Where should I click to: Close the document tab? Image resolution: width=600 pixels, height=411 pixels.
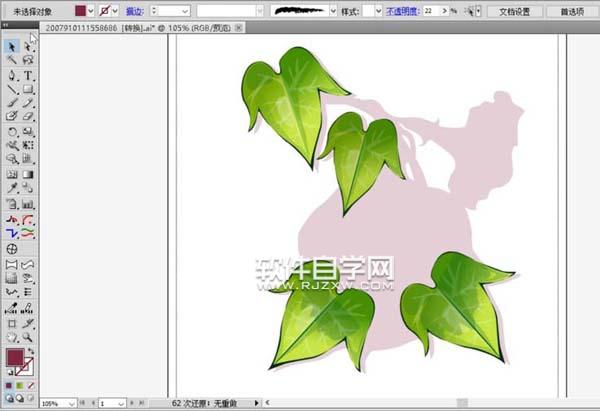pyautogui.click(x=238, y=28)
